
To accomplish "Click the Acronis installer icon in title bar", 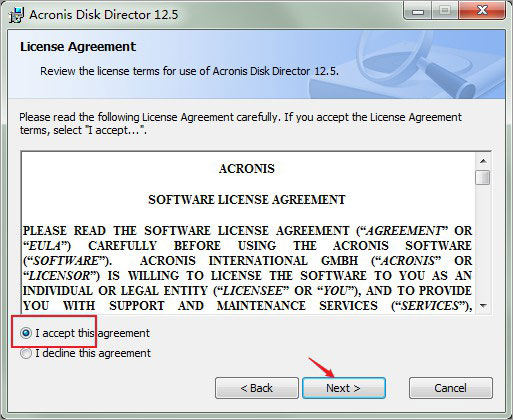I will [x=16, y=15].
